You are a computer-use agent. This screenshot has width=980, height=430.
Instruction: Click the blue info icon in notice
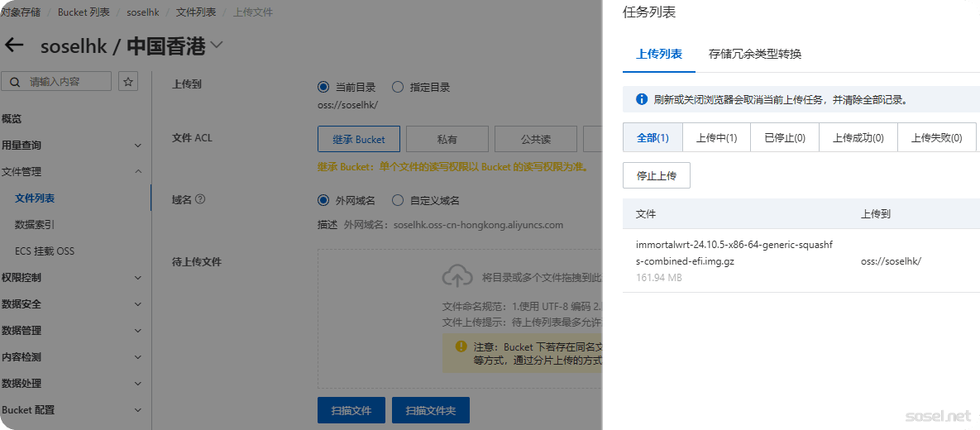[641, 99]
